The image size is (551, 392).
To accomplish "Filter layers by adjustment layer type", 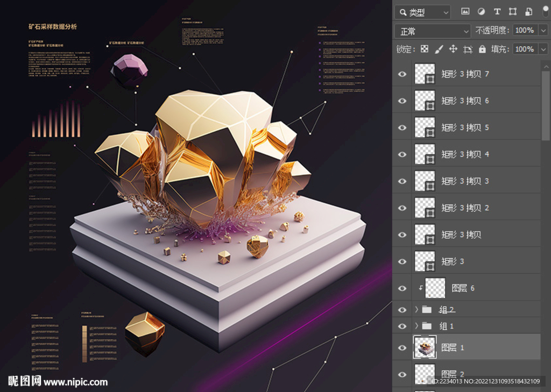I will (x=481, y=12).
